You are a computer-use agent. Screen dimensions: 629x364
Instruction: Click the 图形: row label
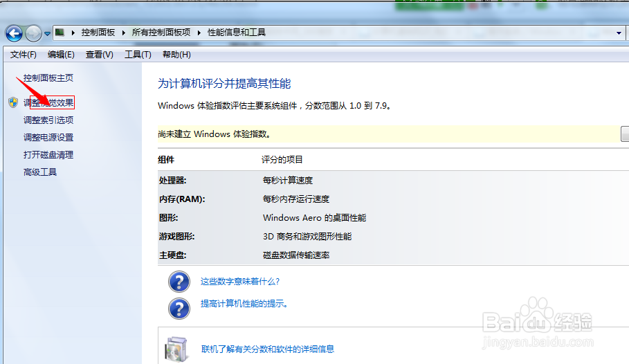168,218
